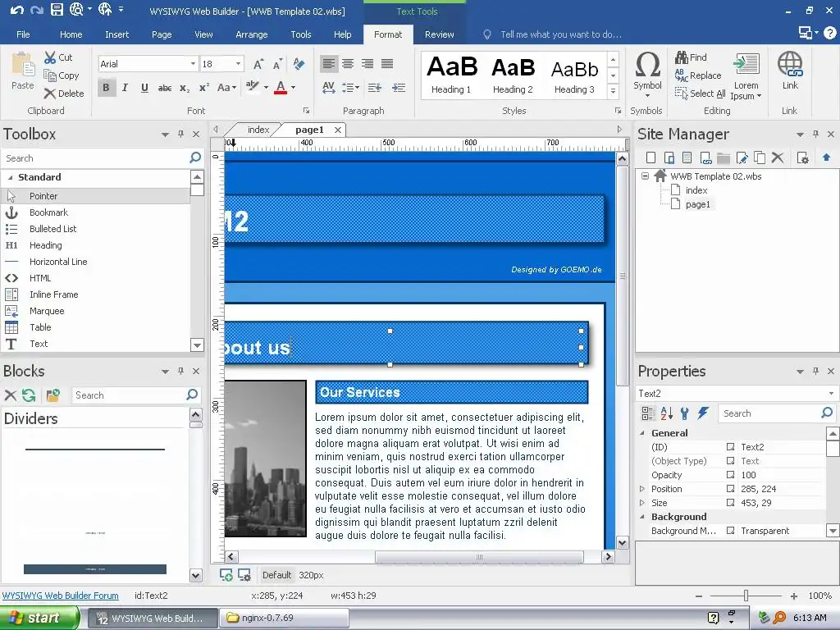
Task: Apply Heading 3 style
Action: pos(574,75)
